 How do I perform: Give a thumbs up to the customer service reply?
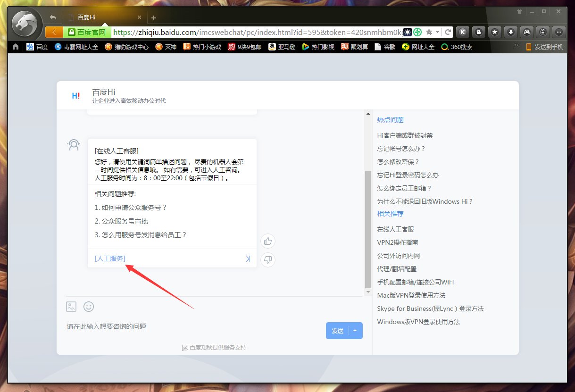[267, 241]
